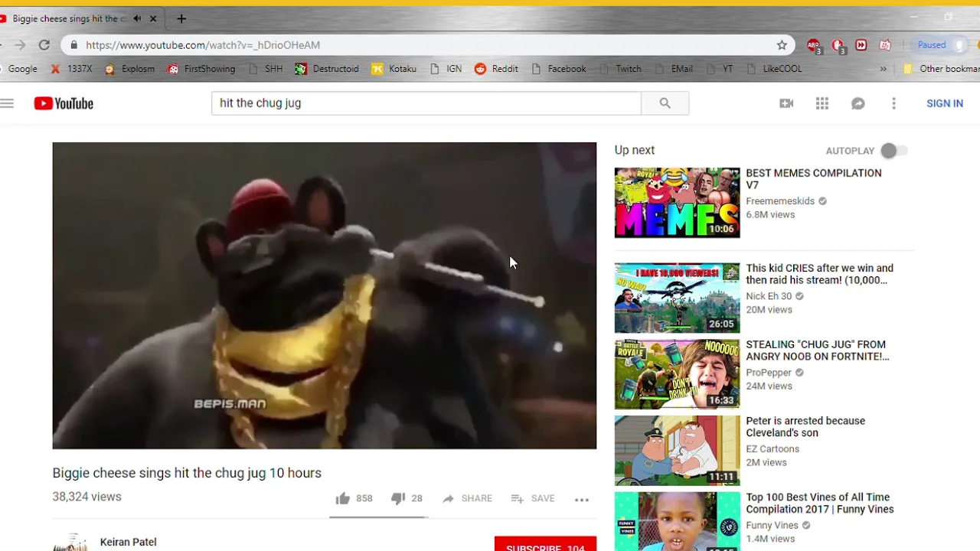Click the second red extension icon

838,46
